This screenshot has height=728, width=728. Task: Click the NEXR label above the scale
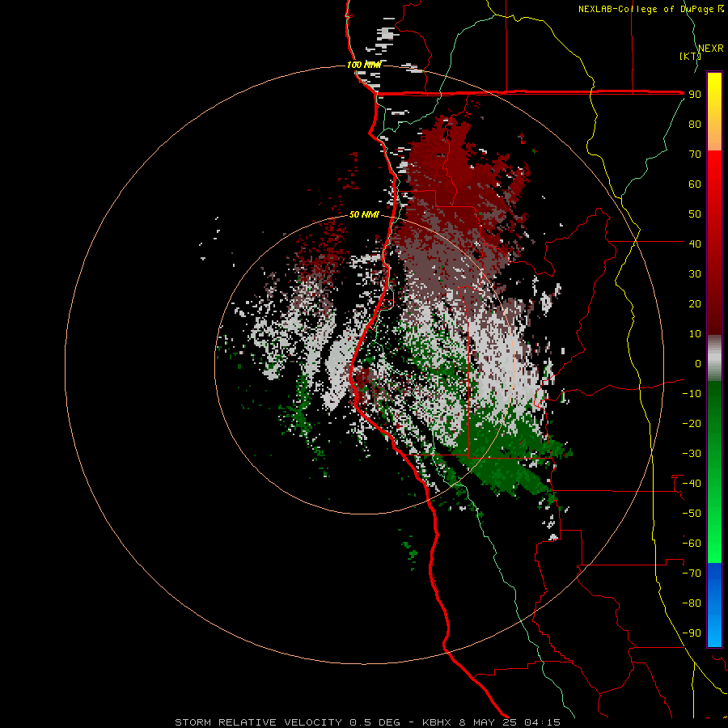click(x=711, y=49)
